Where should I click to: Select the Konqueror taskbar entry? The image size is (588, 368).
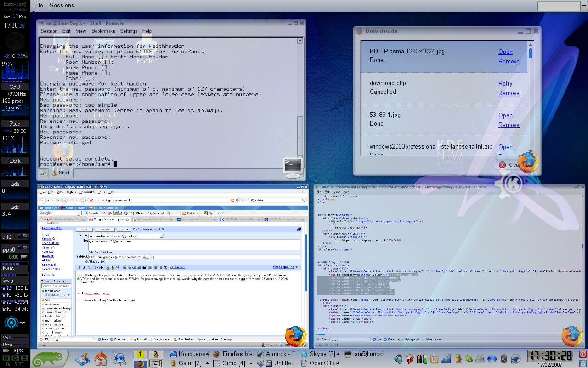(188, 354)
